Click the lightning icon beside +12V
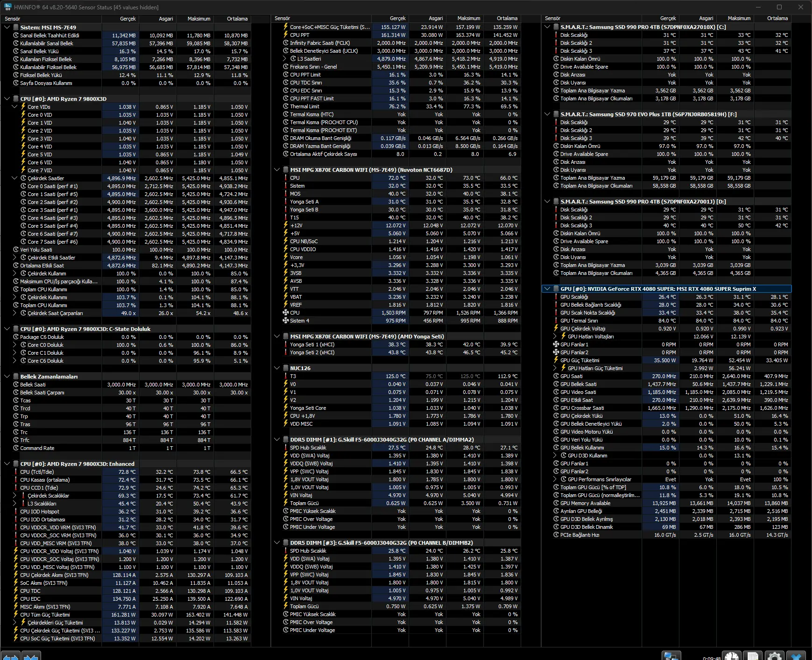The height and width of the screenshot is (660, 812). tap(286, 225)
